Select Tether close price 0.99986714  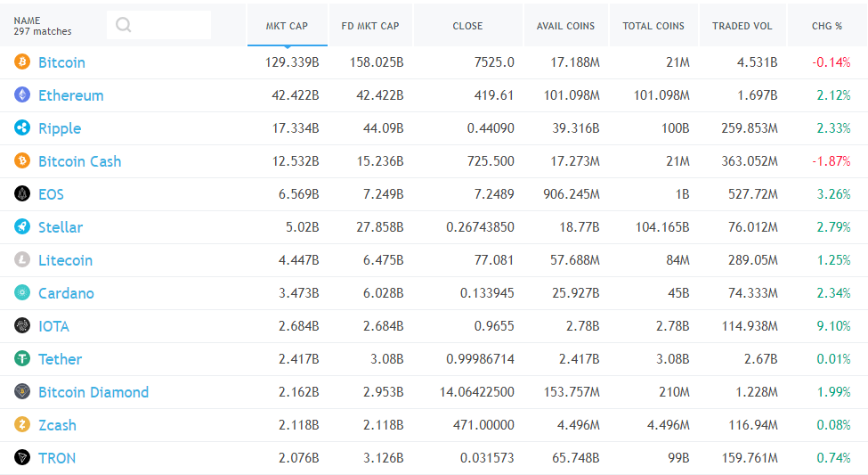[480, 359]
